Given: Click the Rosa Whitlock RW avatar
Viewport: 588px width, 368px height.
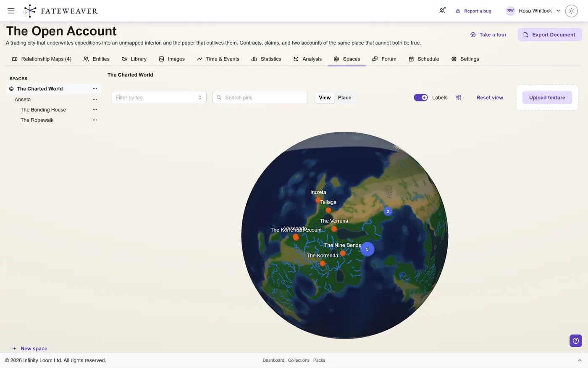Looking at the screenshot, I should coord(510,11).
